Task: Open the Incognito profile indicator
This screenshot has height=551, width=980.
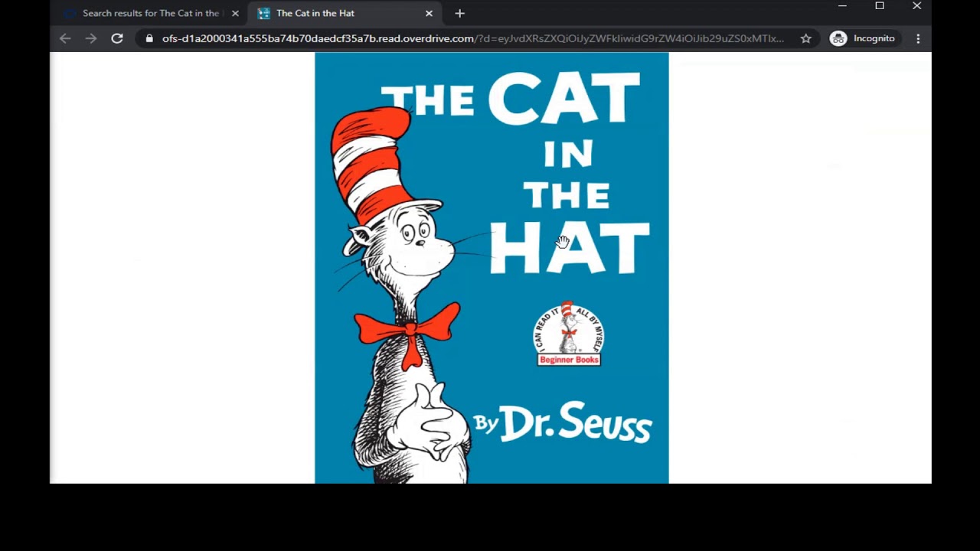Action: pyautogui.click(x=862, y=38)
